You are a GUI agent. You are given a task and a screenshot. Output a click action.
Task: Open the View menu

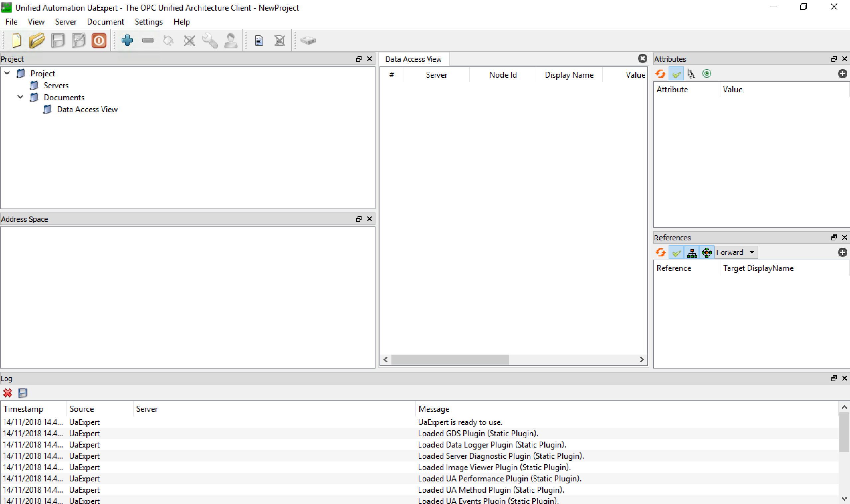tap(36, 22)
